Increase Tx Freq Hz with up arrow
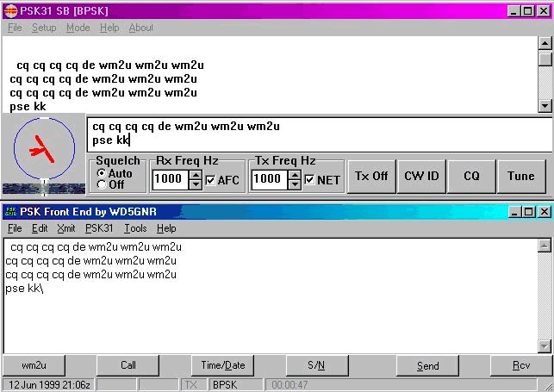 pos(295,174)
